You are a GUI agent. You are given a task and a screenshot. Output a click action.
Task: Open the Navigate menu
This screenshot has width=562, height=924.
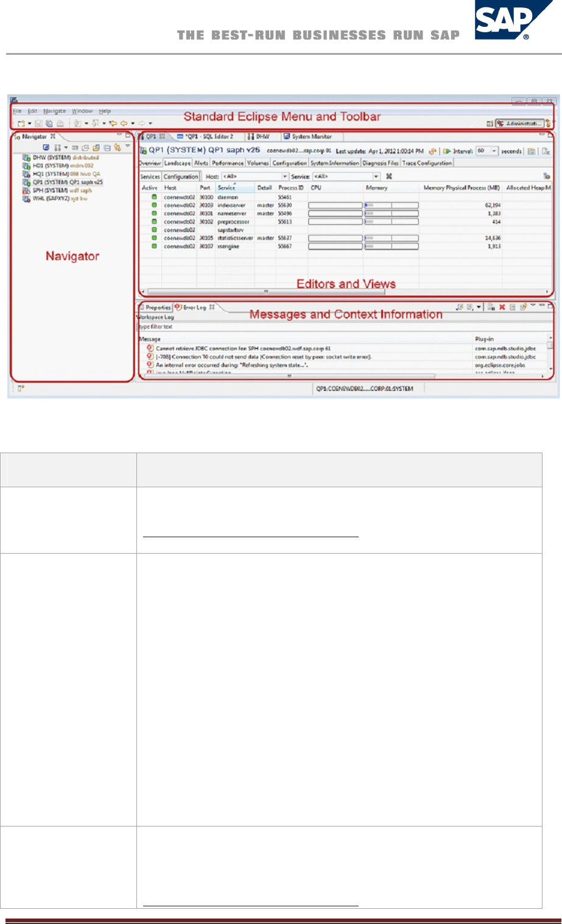pos(54,111)
